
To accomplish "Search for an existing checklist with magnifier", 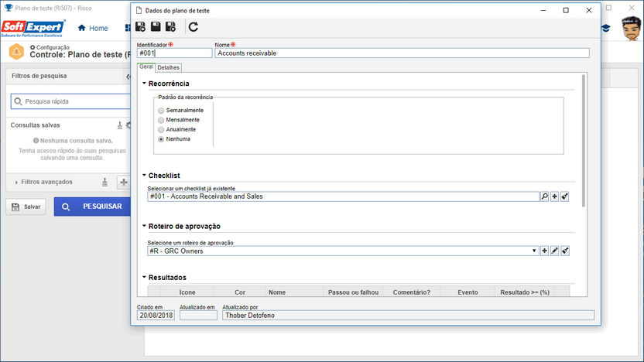I will 545,196.
